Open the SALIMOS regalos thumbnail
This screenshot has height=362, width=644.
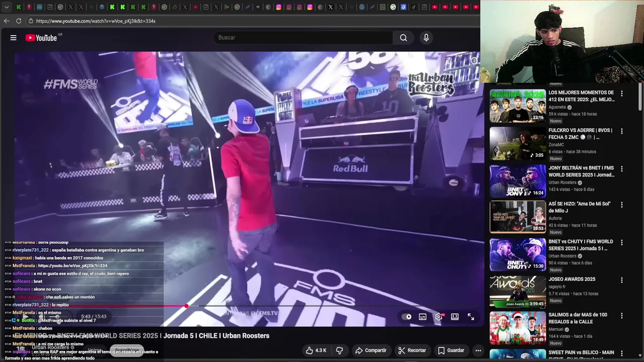pos(518,328)
